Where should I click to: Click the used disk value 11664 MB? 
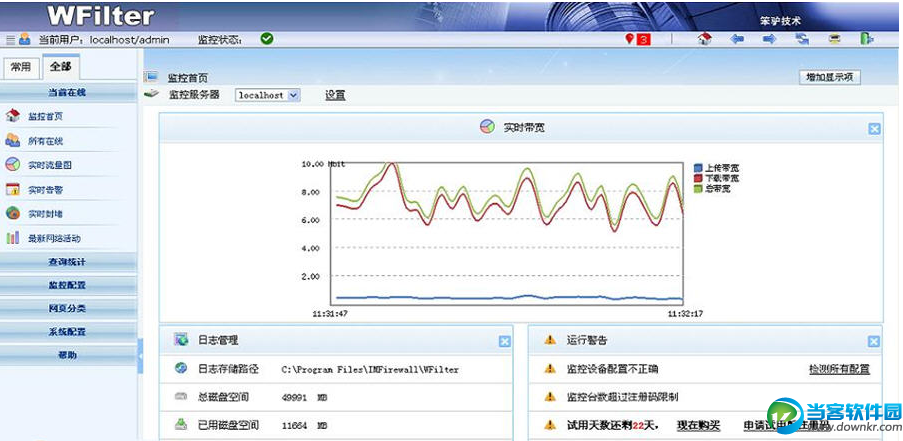click(305, 426)
